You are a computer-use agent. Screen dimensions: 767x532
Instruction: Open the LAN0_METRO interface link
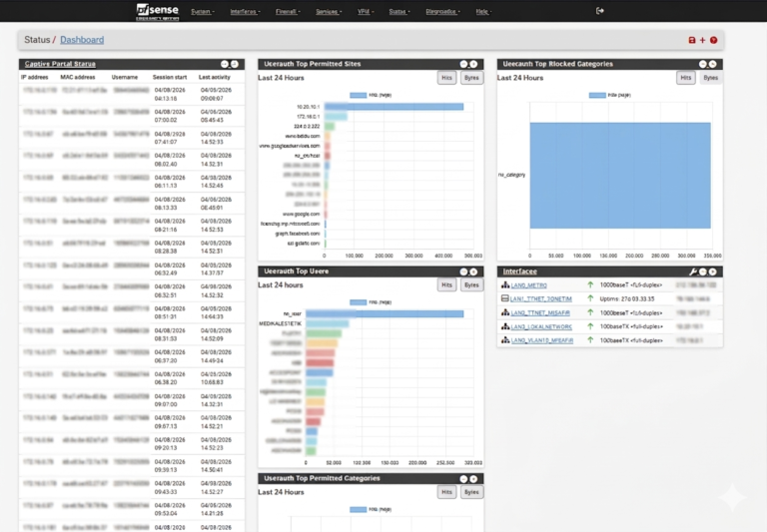pos(528,285)
